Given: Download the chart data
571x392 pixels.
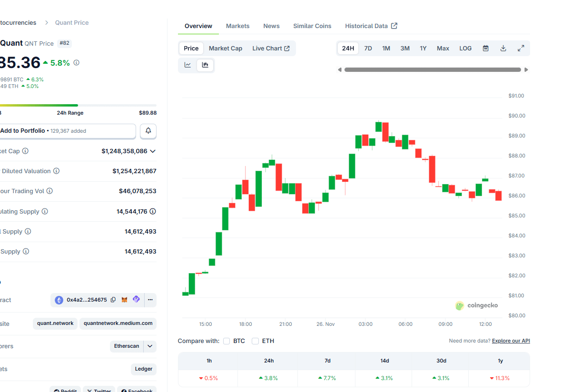Looking at the screenshot, I should click(503, 49).
